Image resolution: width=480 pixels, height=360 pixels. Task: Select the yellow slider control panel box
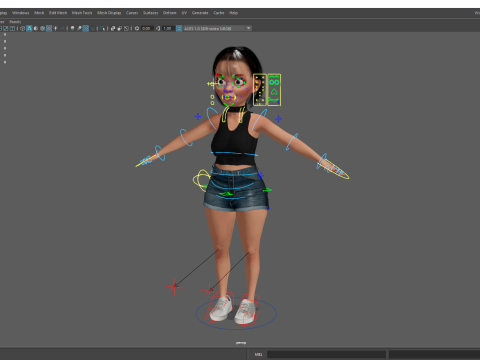260,90
